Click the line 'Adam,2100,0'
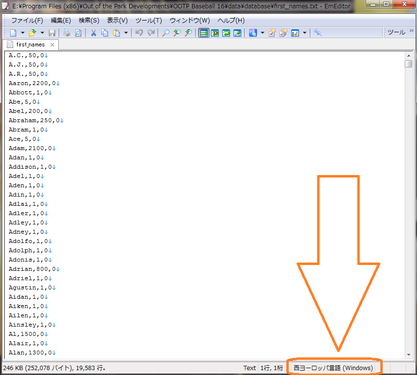The image size is (417, 375). click(32, 148)
